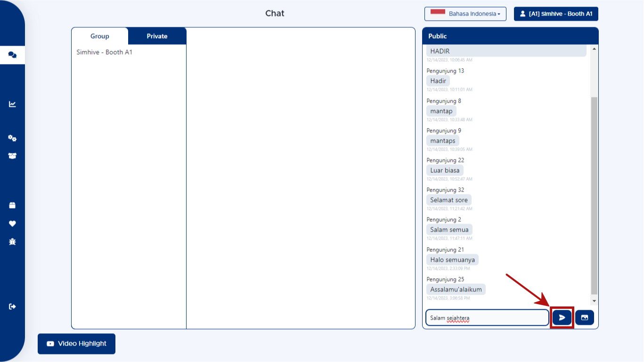The width and height of the screenshot is (644, 362).
Task: Send the typed message with arrow button
Action: click(x=562, y=318)
